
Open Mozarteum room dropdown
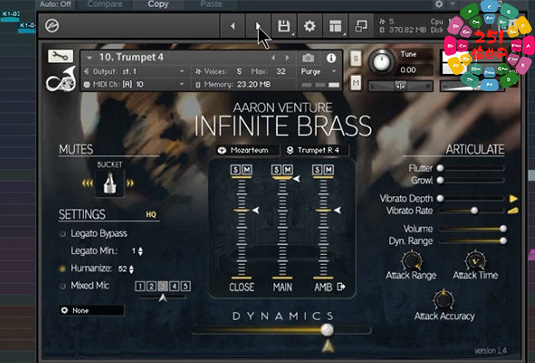click(x=248, y=150)
